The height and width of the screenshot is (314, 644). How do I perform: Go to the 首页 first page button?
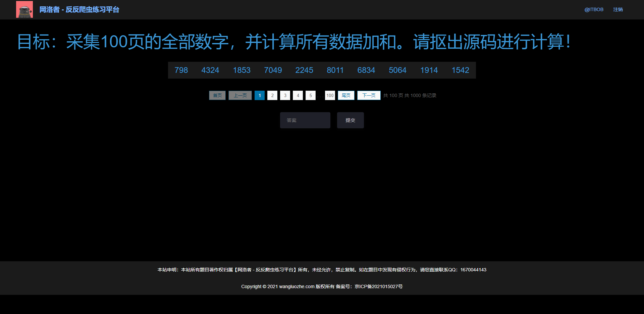217,95
